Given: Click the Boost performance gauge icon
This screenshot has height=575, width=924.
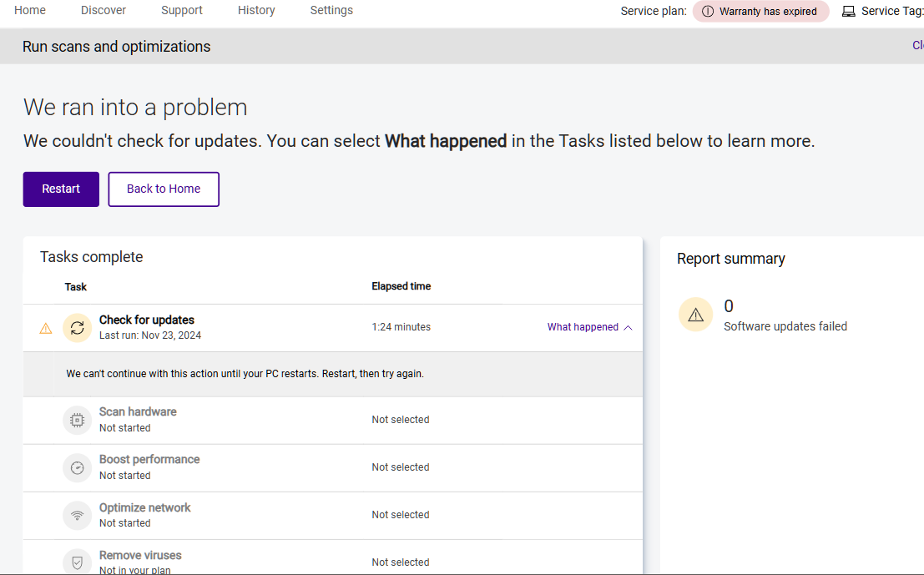Looking at the screenshot, I should [x=77, y=467].
